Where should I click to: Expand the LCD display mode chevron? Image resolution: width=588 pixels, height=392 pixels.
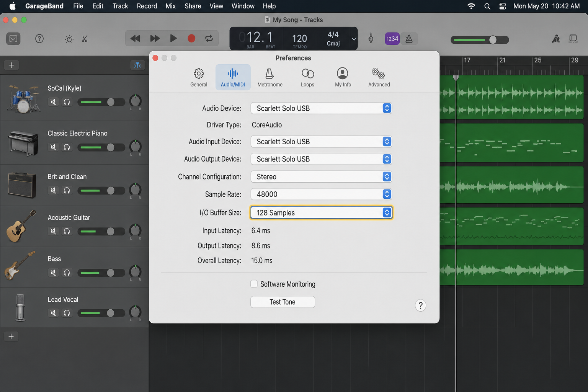click(354, 39)
